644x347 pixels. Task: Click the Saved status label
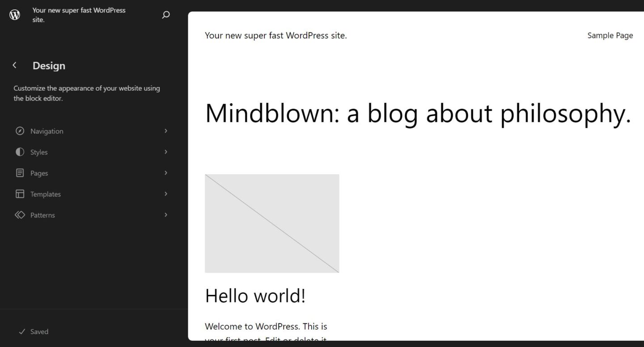click(39, 331)
